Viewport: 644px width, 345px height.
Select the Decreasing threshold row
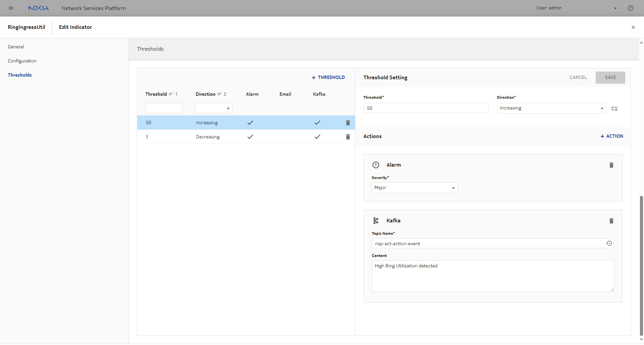(x=246, y=137)
